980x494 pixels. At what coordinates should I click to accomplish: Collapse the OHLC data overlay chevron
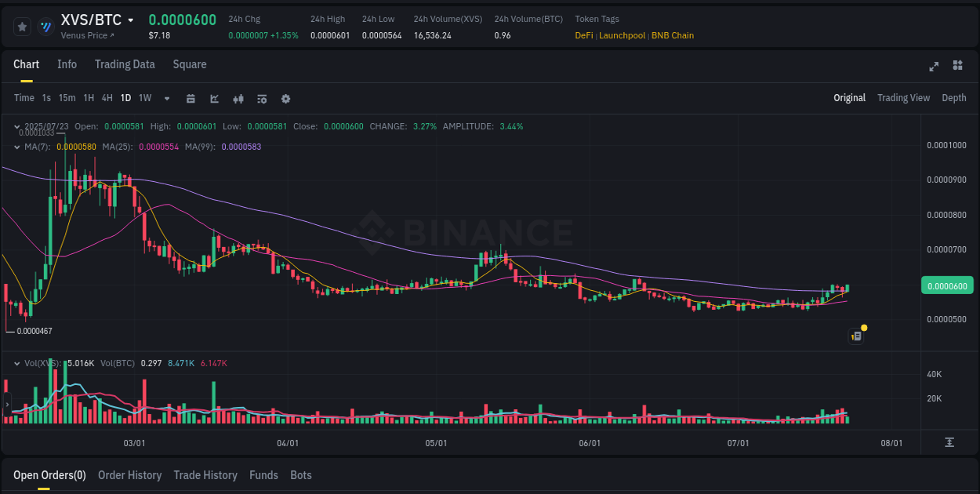pos(17,125)
